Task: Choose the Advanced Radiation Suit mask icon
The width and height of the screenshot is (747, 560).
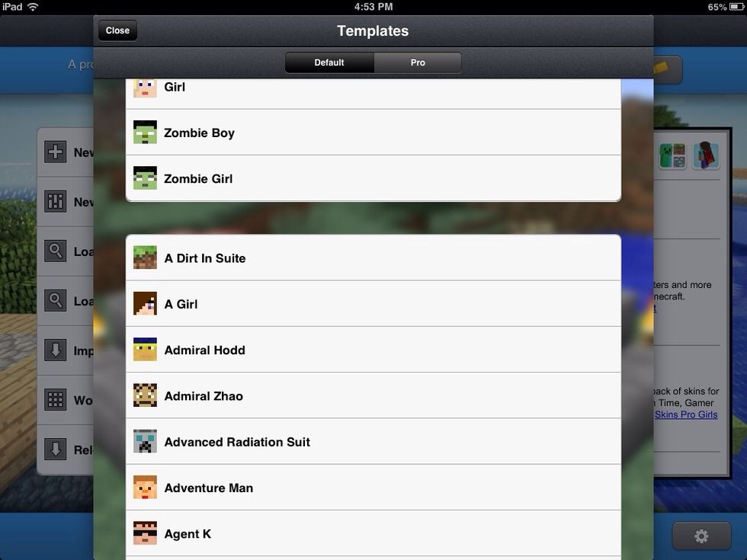Action: (x=145, y=441)
